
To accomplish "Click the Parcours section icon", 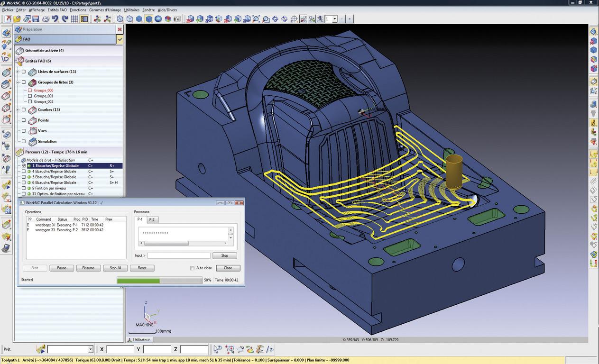I will (x=20, y=152).
